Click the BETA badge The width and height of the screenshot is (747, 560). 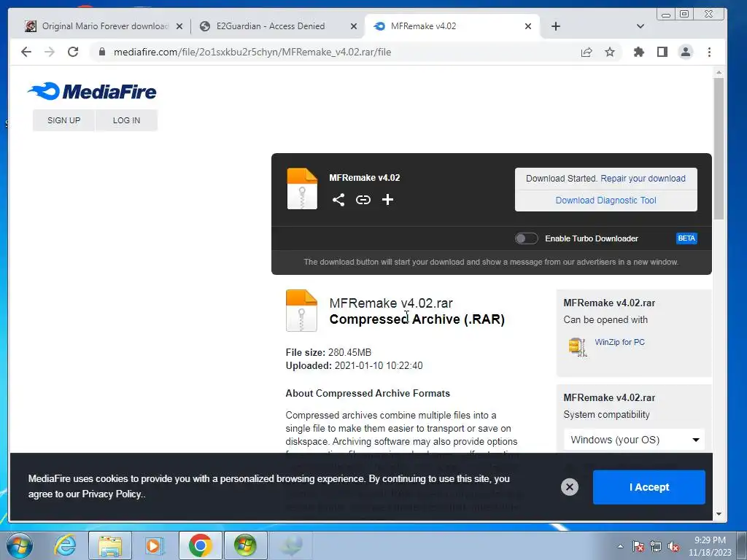pos(686,238)
